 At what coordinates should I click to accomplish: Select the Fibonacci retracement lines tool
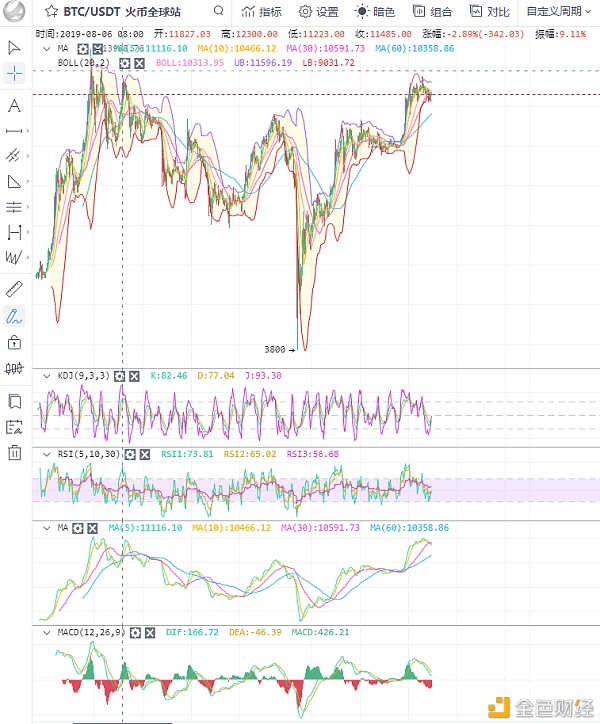point(14,207)
